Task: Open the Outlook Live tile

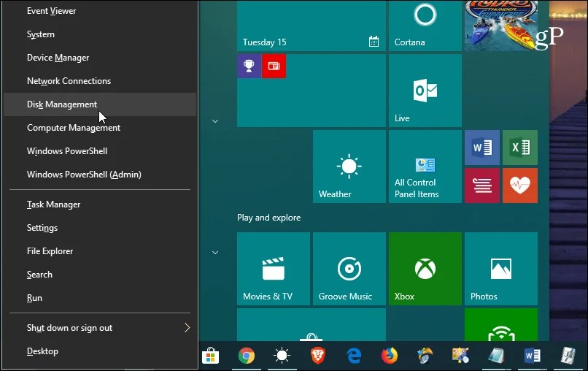Action: pos(425,91)
